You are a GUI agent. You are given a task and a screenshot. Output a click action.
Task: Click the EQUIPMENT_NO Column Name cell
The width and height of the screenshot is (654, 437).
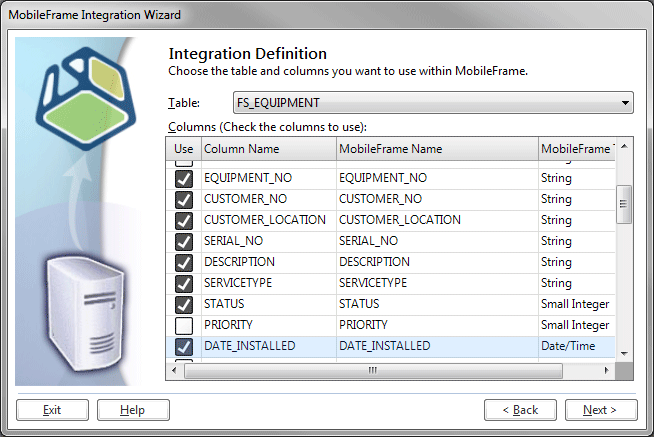[269, 178]
